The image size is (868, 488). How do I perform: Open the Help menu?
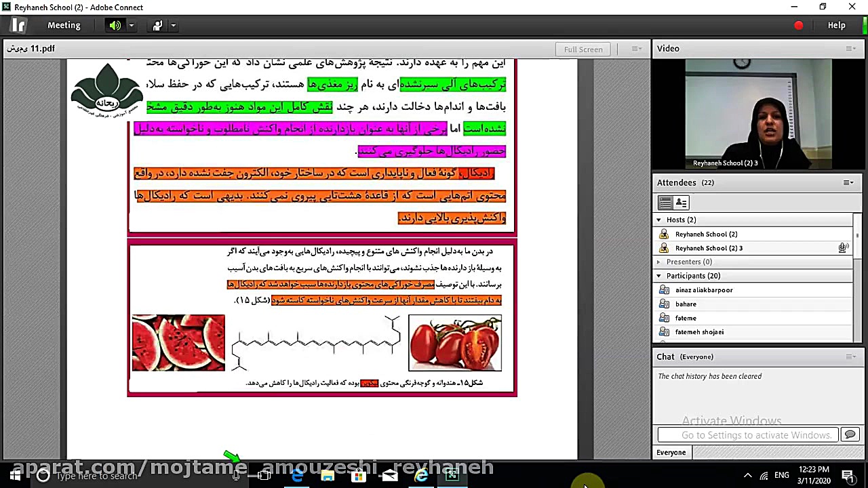[836, 25]
